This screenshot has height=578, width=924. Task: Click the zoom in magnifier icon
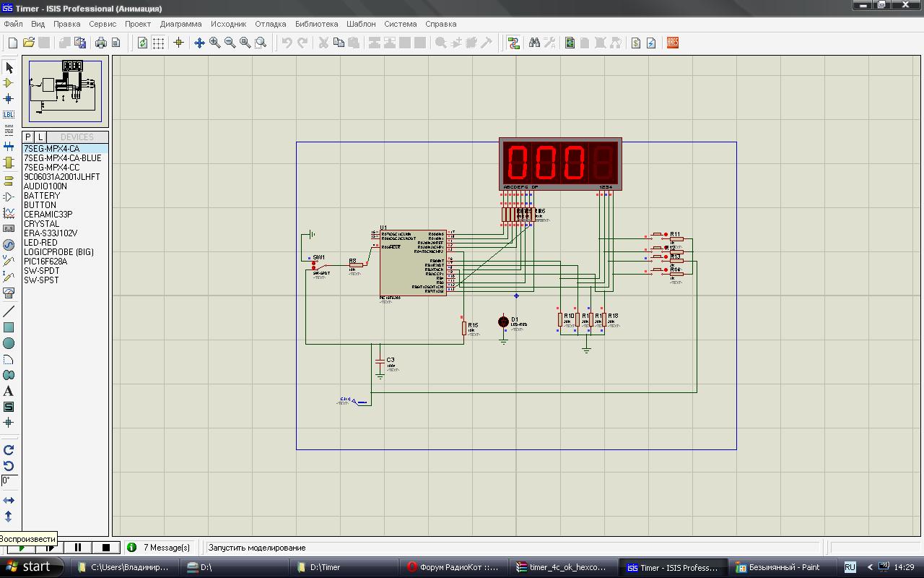[x=214, y=43]
